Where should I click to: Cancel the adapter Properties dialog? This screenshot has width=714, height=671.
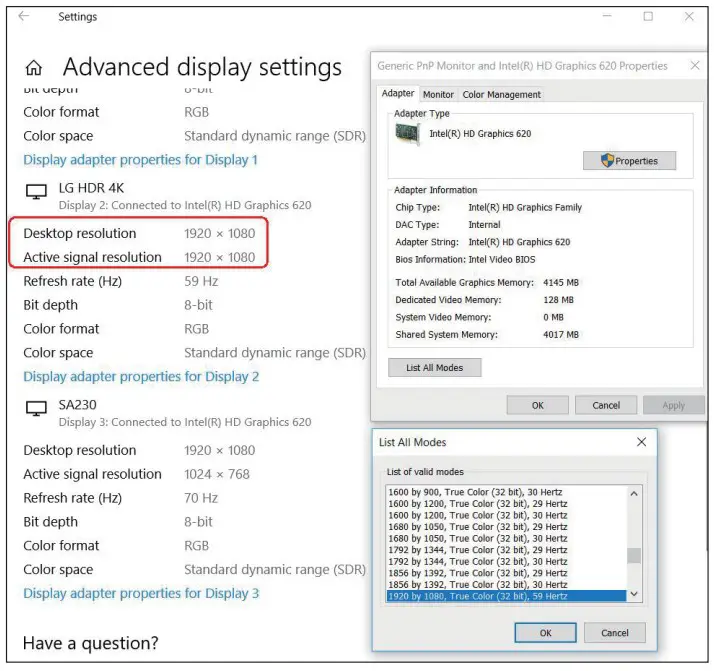point(606,405)
